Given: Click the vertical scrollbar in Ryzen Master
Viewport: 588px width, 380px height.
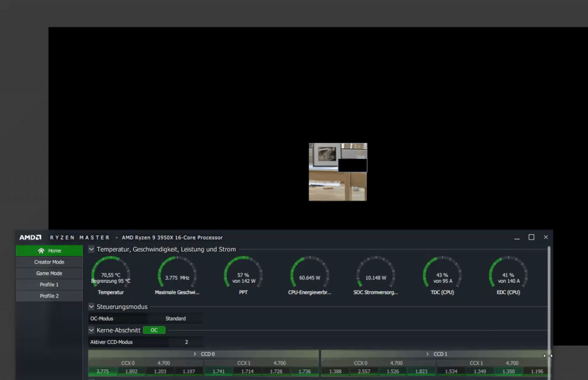Looking at the screenshot, I should tap(549, 300).
